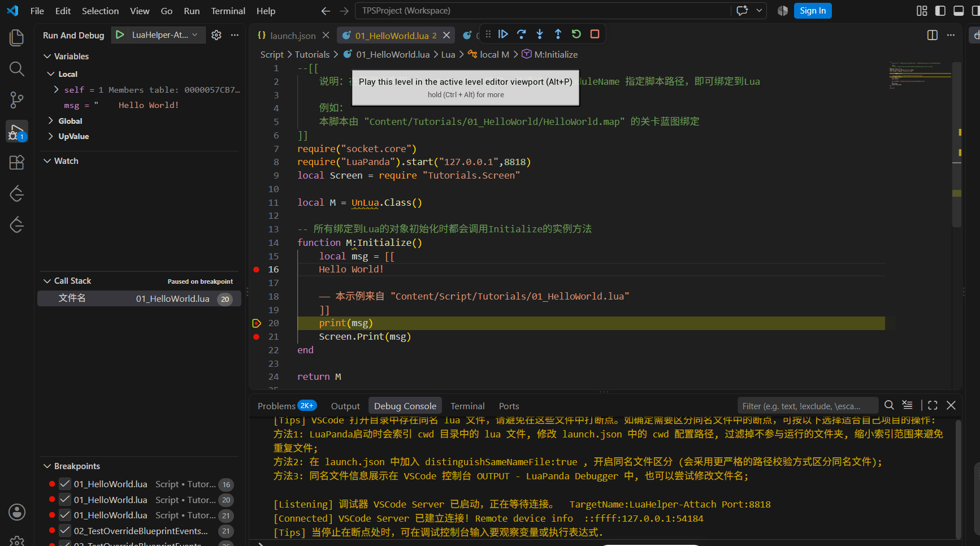Screen dimensions: 980x546
Task: Open the LuaHelper-Attach configuration dropdown
Action: click(x=164, y=35)
